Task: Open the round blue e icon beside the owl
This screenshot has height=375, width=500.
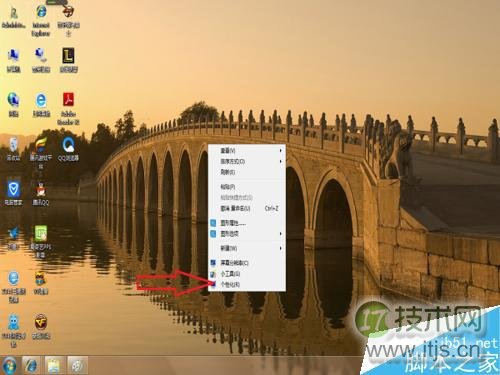Action: point(13,286)
